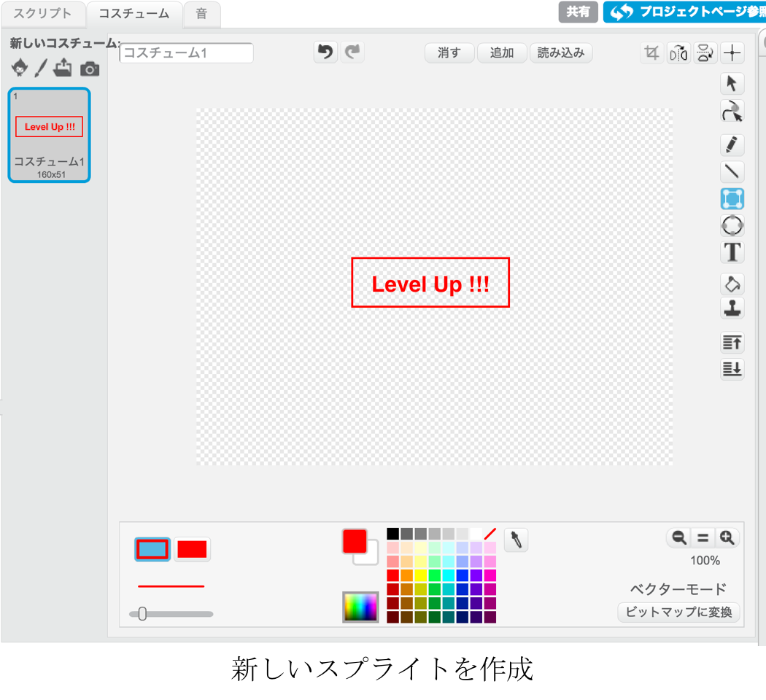The width and height of the screenshot is (766, 700).
Task: Click ビットマップに変換 button
Action: coord(678,612)
